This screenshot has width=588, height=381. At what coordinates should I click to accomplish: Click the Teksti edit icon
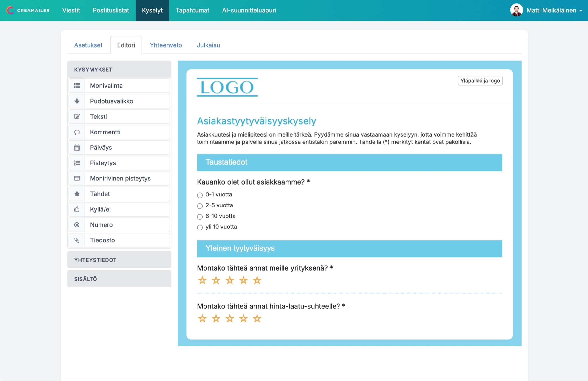[x=77, y=117]
